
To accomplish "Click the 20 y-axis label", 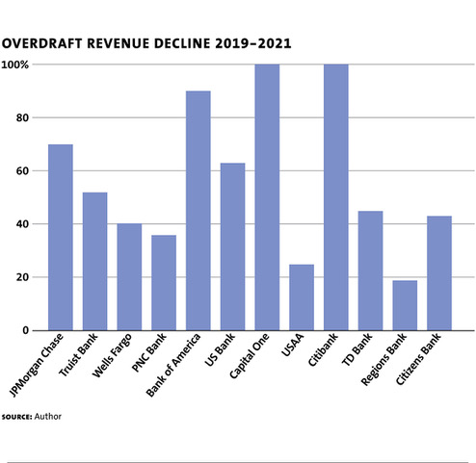I will point(22,277).
